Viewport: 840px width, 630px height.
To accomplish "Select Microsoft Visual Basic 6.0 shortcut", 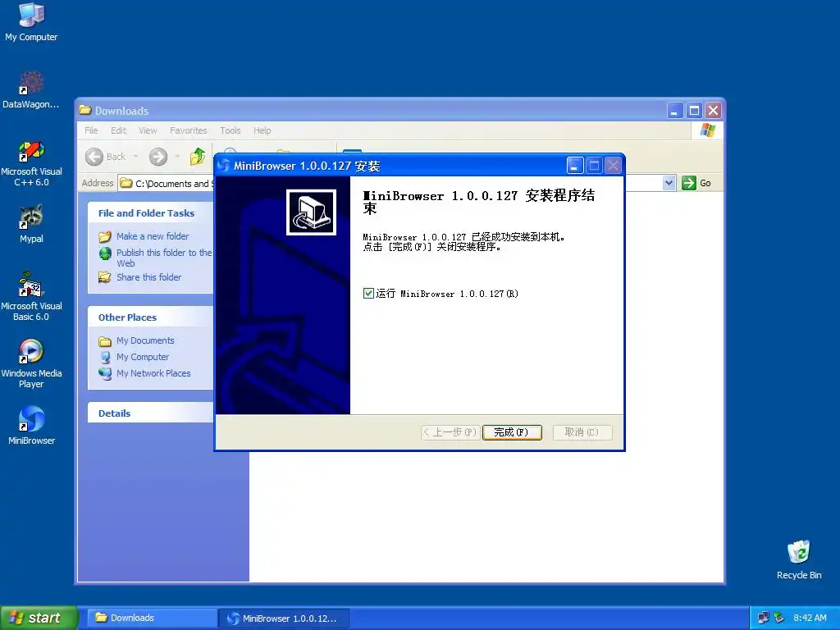I will pyautogui.click(x=31, y=296).
